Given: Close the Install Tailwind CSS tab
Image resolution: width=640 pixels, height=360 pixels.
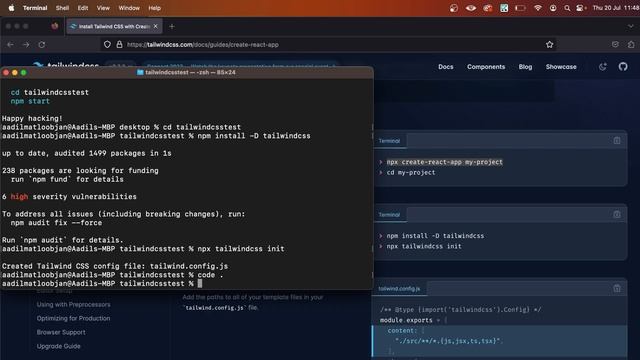Looking at the screenshot, I should (156, 26).
